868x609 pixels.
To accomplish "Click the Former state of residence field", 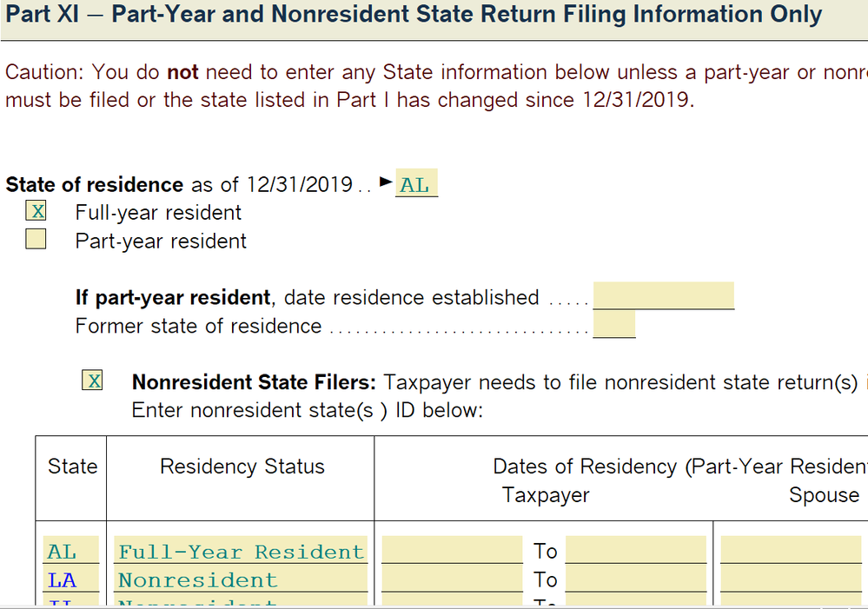I will coord(613,326).
